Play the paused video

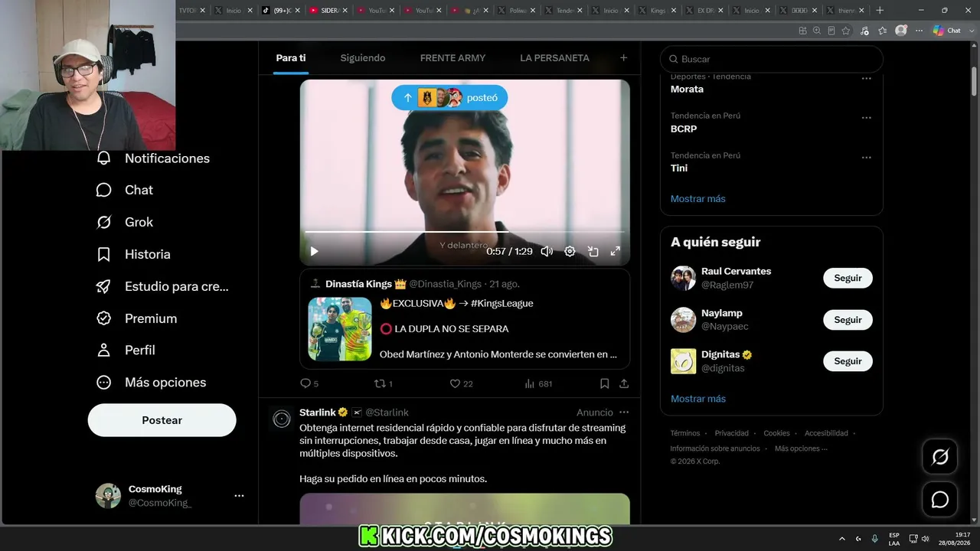[314, 251]
